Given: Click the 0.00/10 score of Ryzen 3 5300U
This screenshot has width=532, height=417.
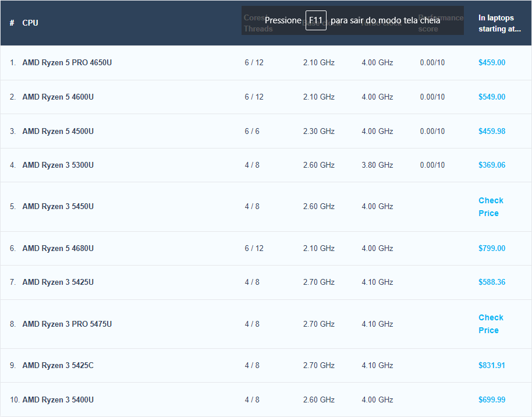Looking at the screenshot, I should (432, 165).
